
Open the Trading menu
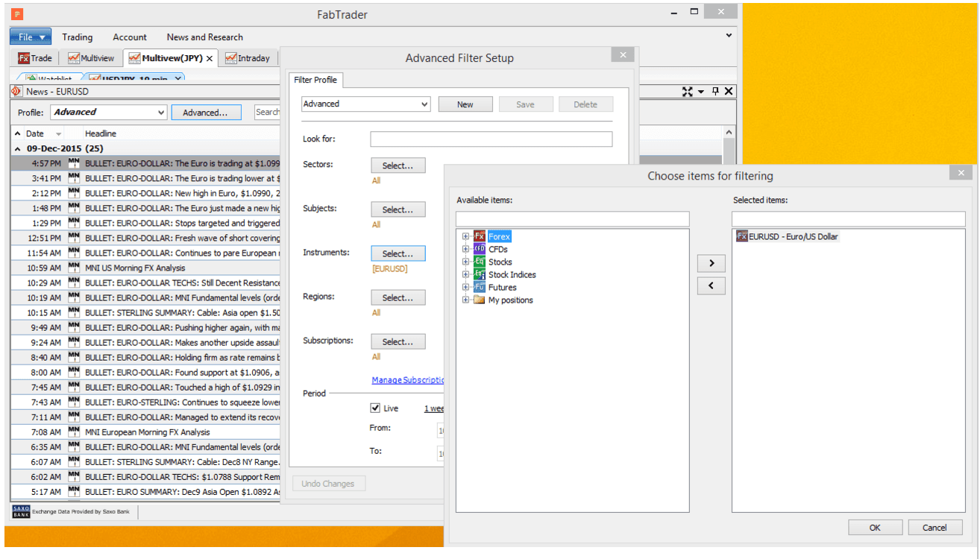click(x=78, y=37)
